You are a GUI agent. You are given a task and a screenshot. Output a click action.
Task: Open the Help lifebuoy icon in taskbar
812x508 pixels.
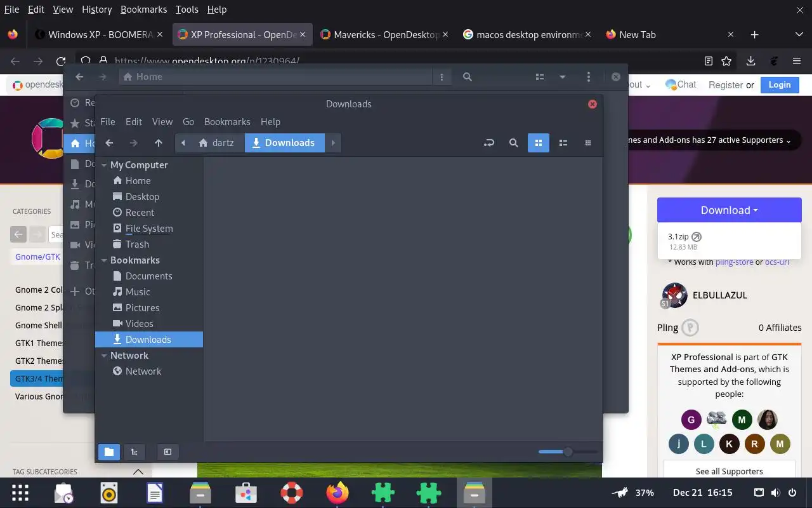(292, 493)
